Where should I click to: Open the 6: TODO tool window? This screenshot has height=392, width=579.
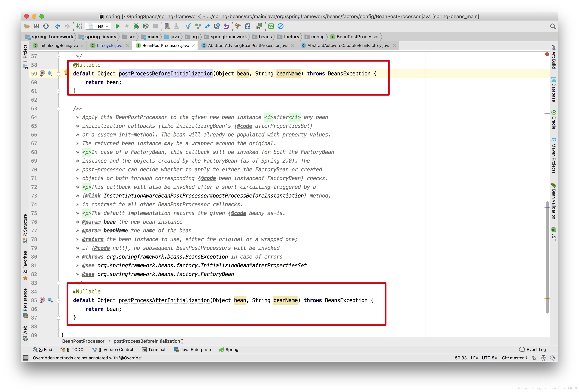(72, 349)
